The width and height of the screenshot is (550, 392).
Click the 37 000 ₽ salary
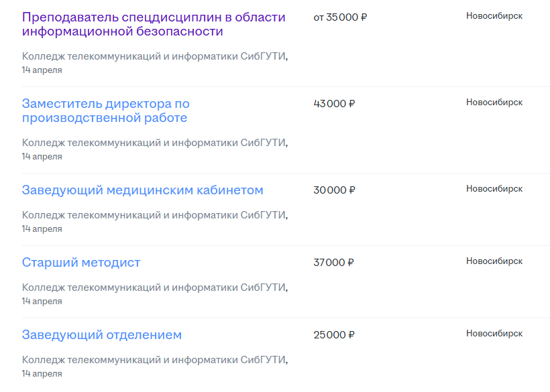click(x=333, y=263)
